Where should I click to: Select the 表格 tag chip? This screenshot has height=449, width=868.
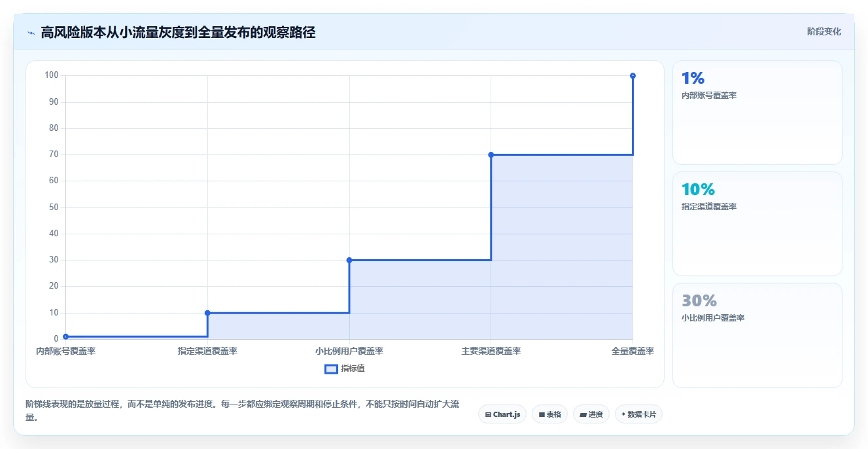(x=549, y=414)
